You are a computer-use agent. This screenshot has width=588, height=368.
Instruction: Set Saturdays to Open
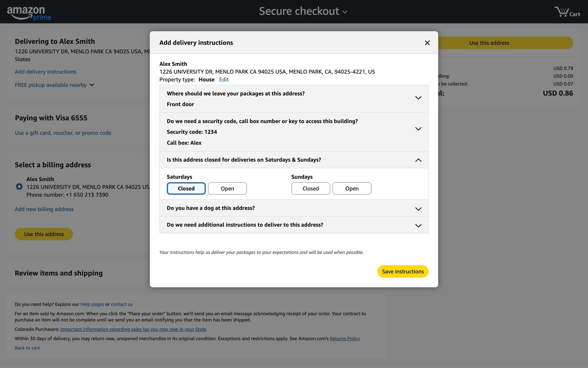(x=227, y=189)
